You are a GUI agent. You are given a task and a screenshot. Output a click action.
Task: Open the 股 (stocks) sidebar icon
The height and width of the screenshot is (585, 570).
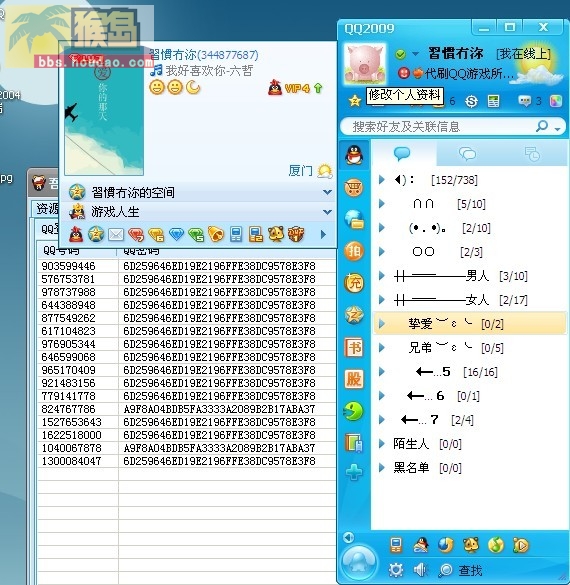tap(354, 379)
